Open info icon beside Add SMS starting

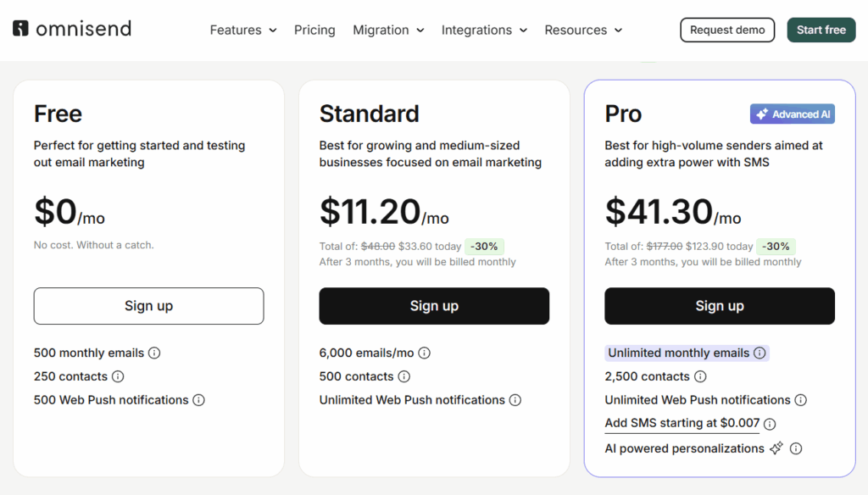pyautogui.click(x=770, y=424)
